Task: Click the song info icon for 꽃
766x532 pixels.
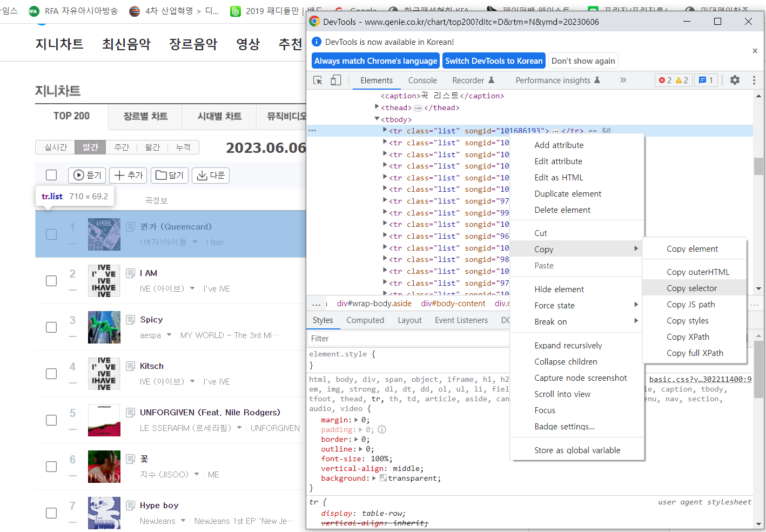Action: tap(130, 459)
